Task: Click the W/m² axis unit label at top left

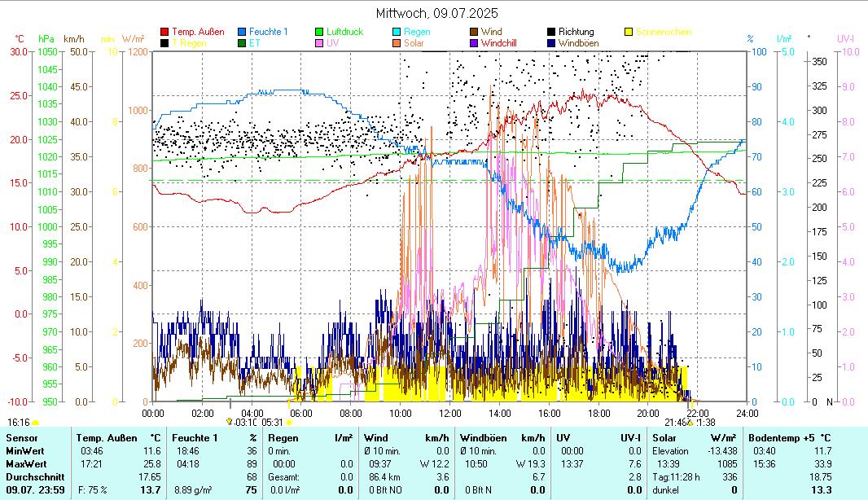Action: [x=133, y=39]
